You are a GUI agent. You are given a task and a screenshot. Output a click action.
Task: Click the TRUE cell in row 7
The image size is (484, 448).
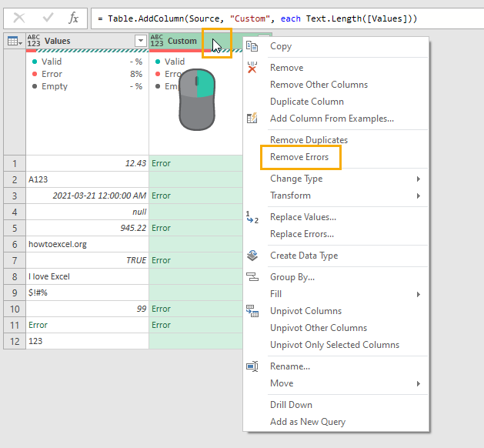click(88, 260)
